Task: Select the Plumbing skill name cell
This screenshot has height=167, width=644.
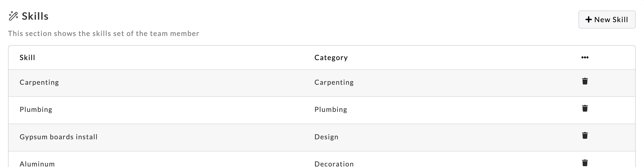Action: [36, 109]
